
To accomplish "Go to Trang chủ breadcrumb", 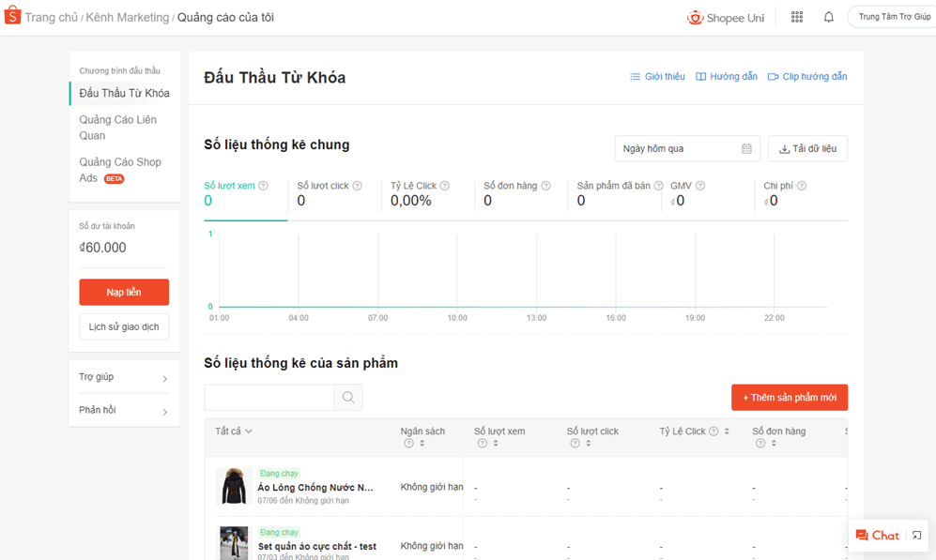I will 52,17.
